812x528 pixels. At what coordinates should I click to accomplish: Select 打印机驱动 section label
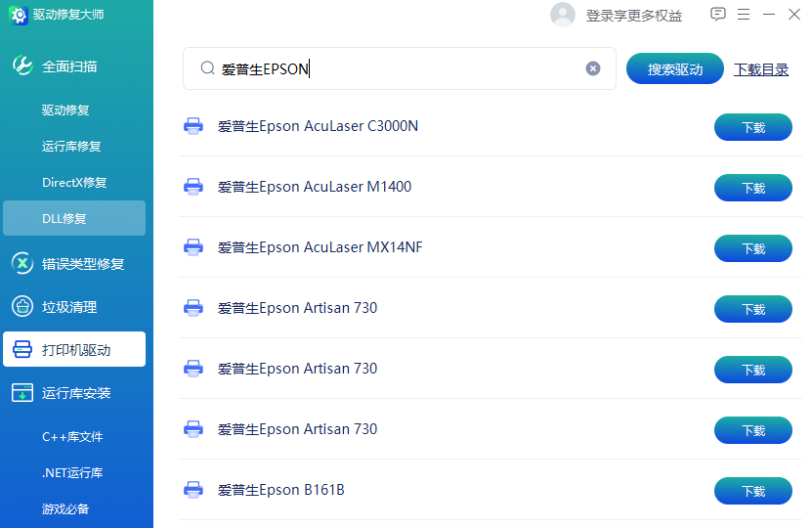(x=76, y=350)
